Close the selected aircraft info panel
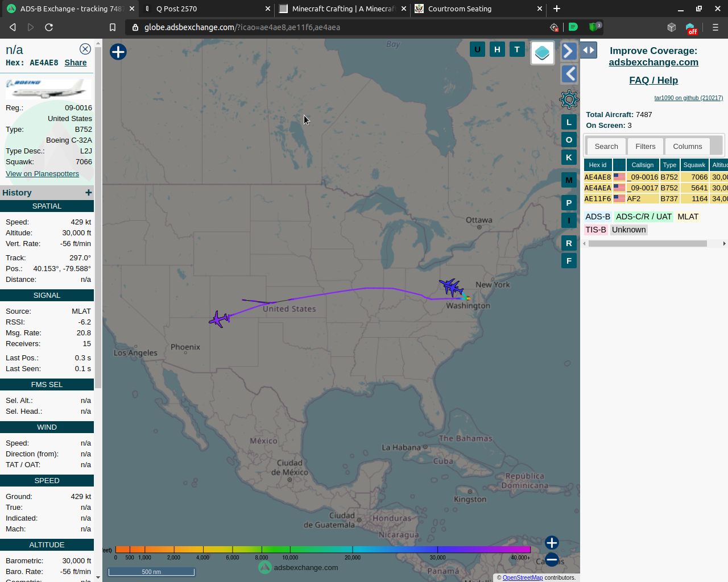728x582 pixels. [x=85, y=49]
